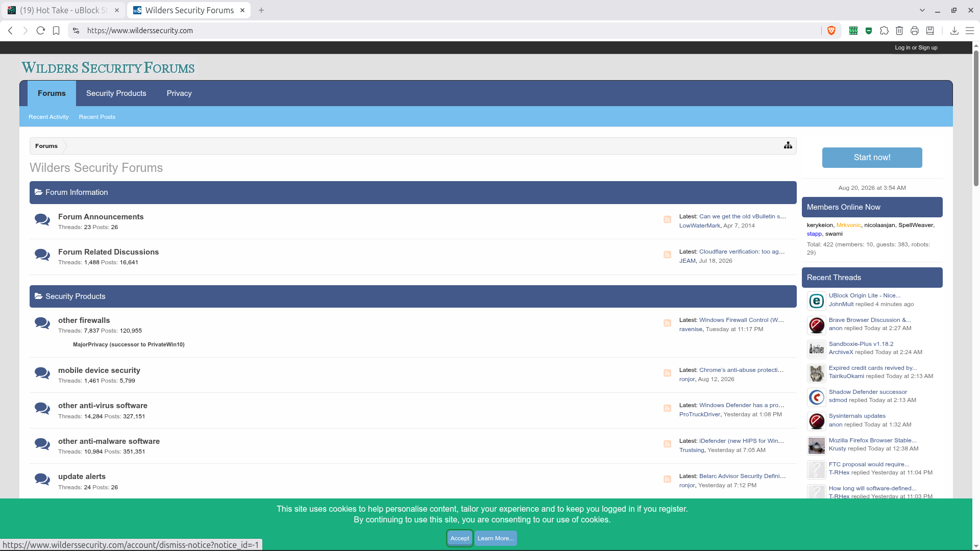The width and height of the screenshot is (980, 551).
Task: Select the Forums navigation tab
Action: point(52,93)
